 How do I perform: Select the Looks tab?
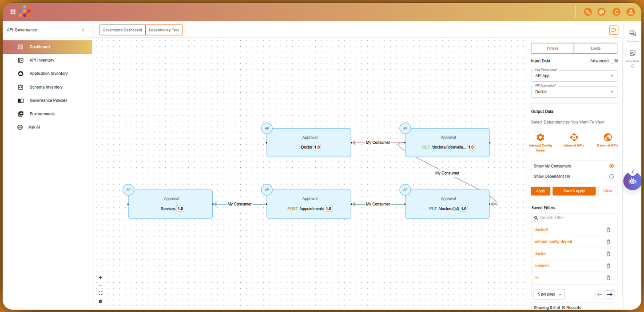[596, 48]
